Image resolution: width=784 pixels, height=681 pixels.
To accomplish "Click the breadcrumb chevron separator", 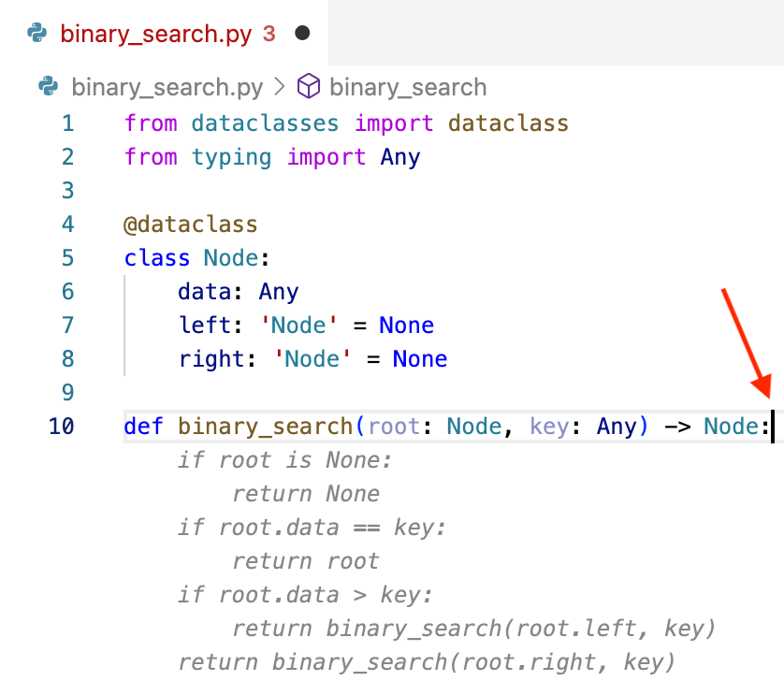I will pyautogui.click(x=280, y=88).
